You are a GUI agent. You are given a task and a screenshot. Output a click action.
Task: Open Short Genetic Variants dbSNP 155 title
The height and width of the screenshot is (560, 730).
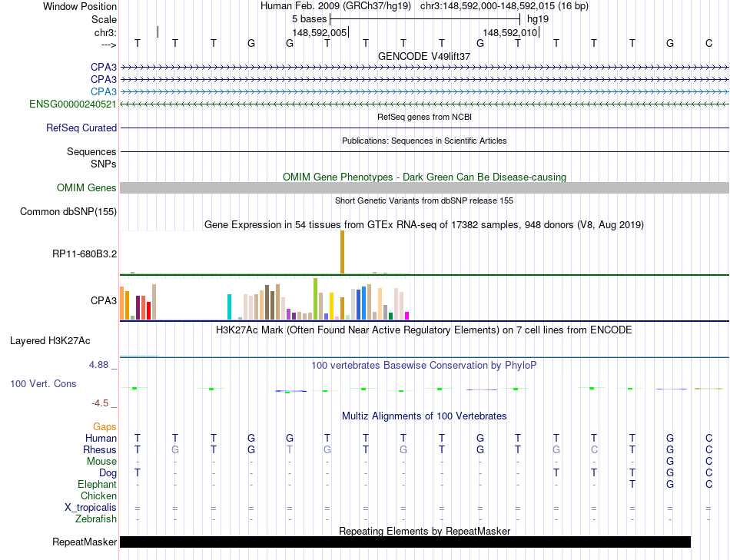pyautogui.click(x=424, y=200)
